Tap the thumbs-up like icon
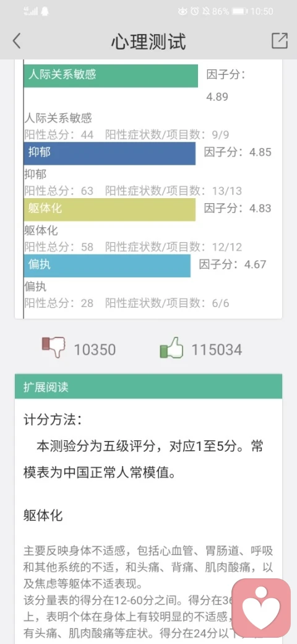 coord(171,348)
